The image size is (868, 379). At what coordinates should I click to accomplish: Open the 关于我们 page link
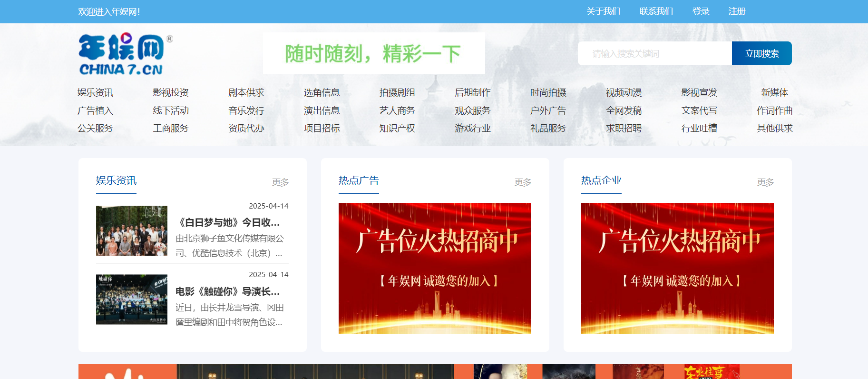tap(603, 11)
